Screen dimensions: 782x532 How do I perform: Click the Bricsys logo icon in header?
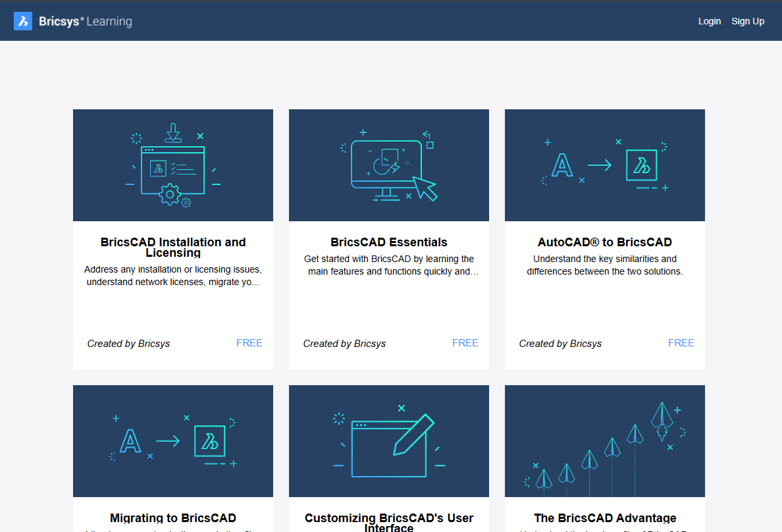pyautogui.click(x=23, y=21)
